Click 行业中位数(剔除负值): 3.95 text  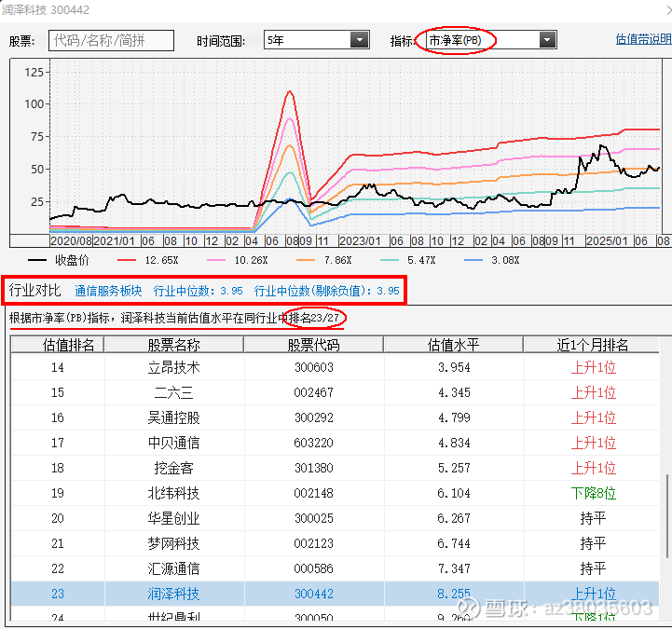pos(326,291)
